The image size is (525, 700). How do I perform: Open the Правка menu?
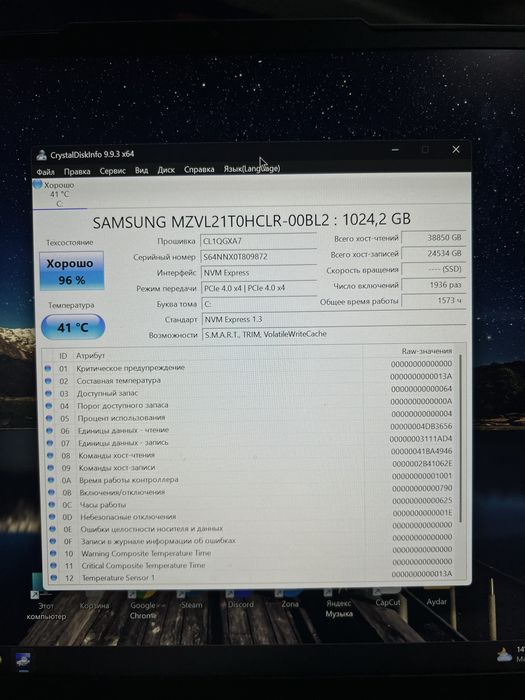click(x=77, y=171)
